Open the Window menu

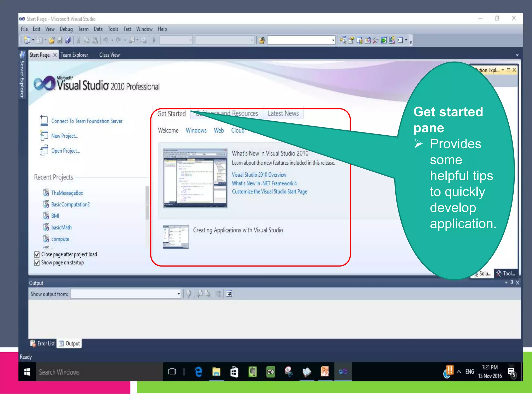tap(144, 29)
